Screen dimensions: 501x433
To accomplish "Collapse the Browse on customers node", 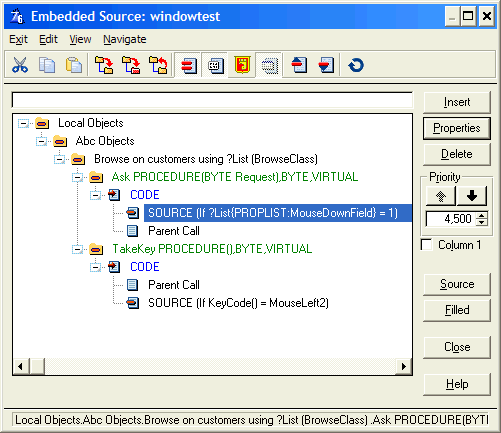I will pos(59,159).
